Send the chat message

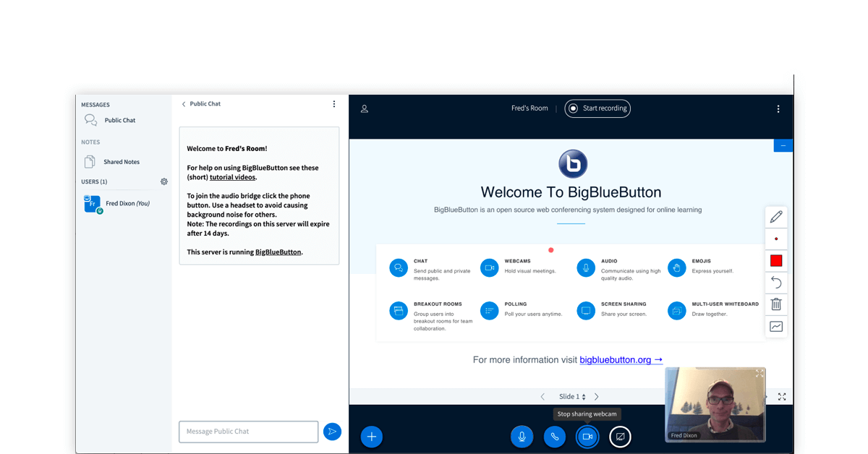tap(332, 432)
